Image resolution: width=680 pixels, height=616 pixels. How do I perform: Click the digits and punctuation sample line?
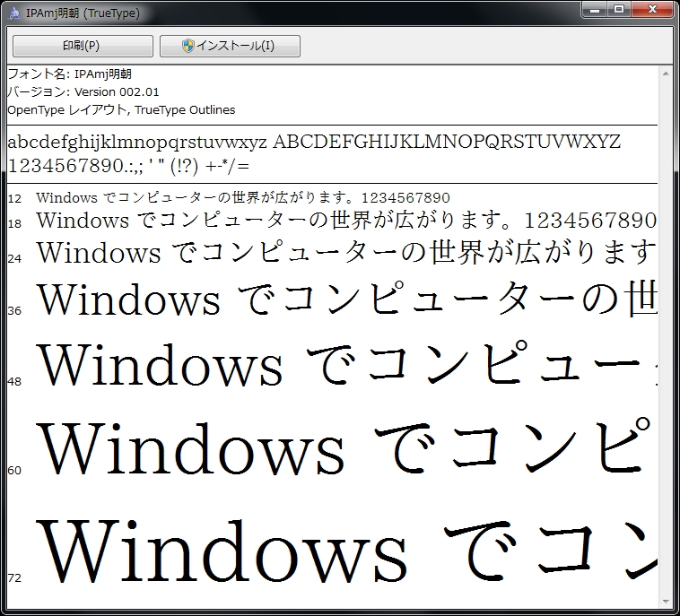point(129,166)
